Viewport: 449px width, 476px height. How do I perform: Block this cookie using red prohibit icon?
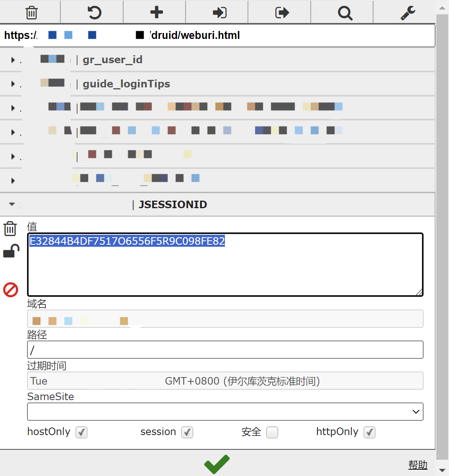(x=11, y=290)
